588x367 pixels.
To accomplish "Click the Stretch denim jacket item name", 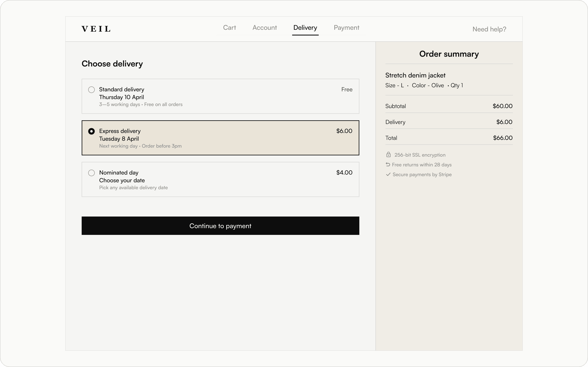I will [x=415, y=75].
